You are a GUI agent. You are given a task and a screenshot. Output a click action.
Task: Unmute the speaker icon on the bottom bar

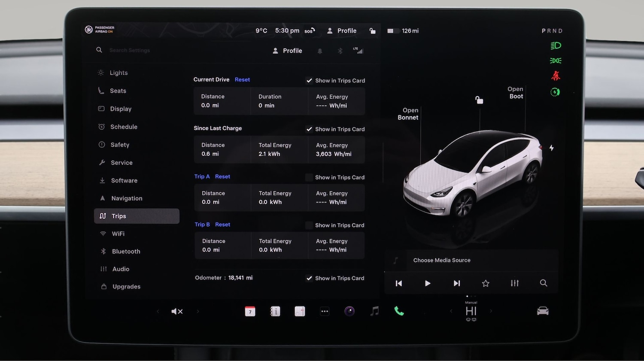tap(177, 311)
